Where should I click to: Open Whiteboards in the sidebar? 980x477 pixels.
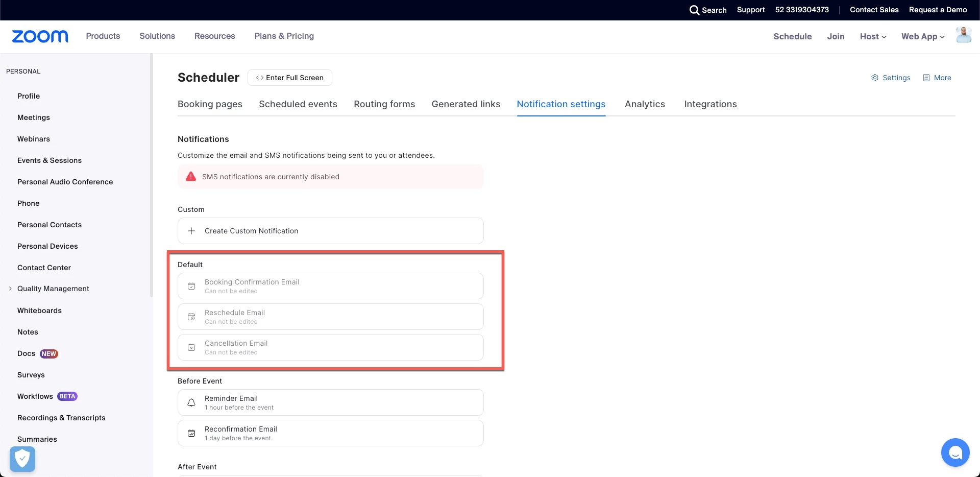(x=39, y=311)
